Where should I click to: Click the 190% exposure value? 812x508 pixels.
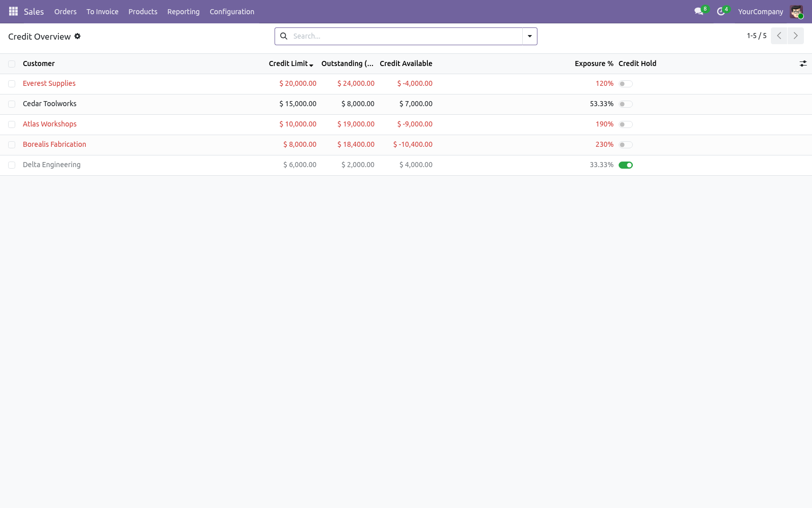pos(604,124)
